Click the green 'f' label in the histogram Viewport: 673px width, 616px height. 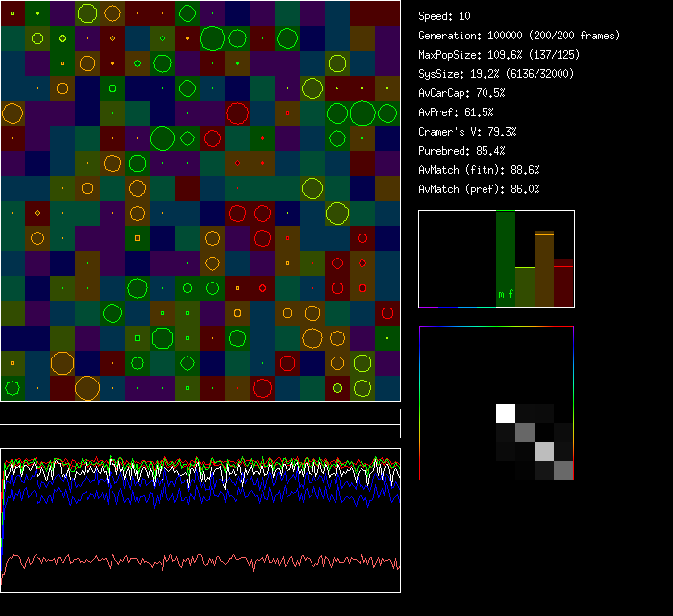pyautogui.click(x=511, y=294)
